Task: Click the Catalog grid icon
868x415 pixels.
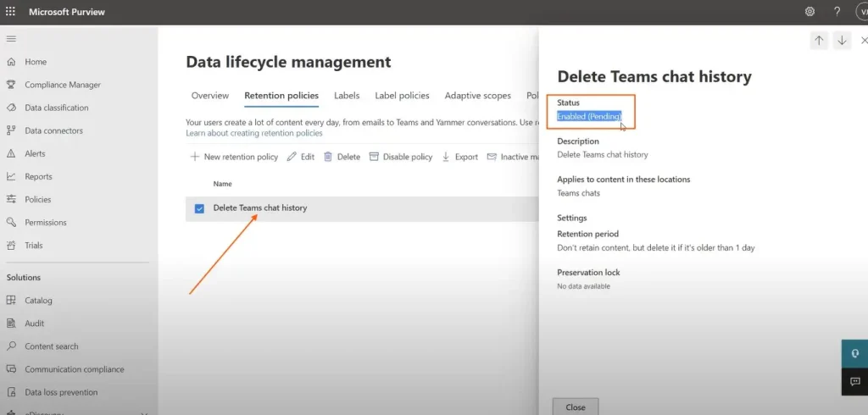Action: [x=11, y=301]
